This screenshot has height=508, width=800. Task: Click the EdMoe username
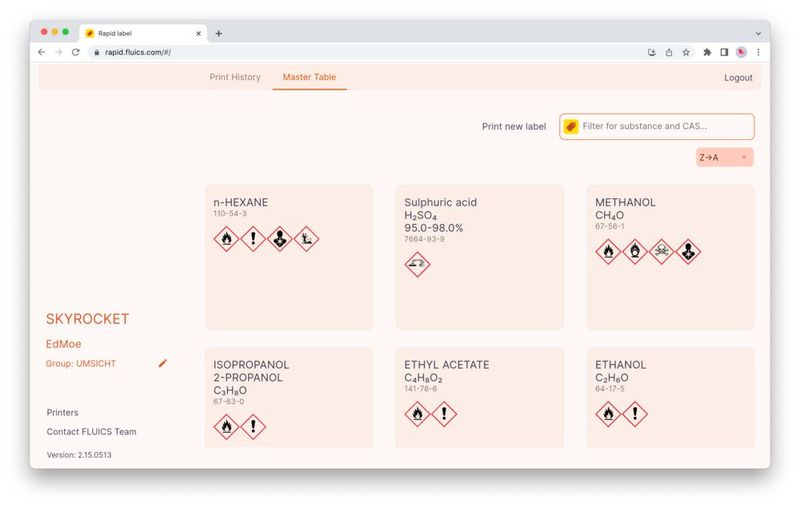point(63,344)
